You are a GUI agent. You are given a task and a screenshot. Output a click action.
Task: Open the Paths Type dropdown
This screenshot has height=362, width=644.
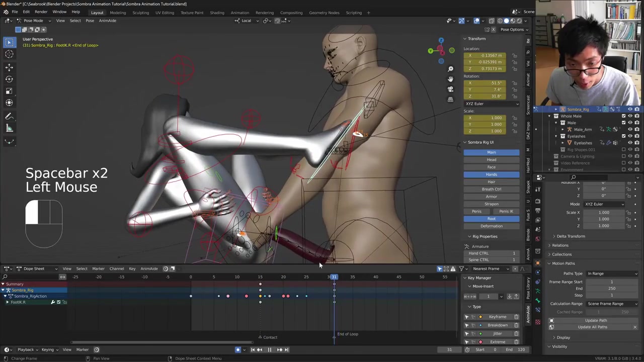click(612, 274)
